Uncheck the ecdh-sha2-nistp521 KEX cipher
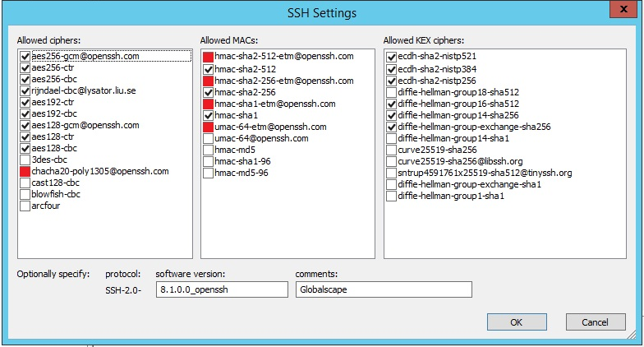 tap(392, 57)
